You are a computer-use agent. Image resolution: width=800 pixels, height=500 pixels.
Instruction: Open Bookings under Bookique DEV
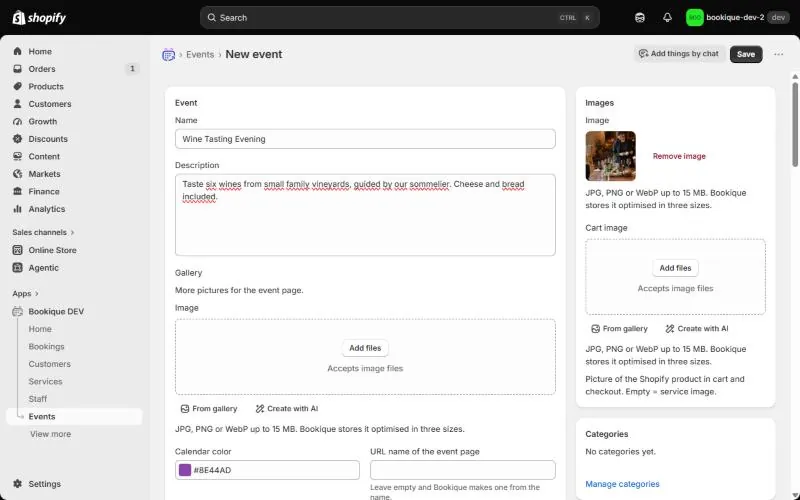[x=46, y=346]
